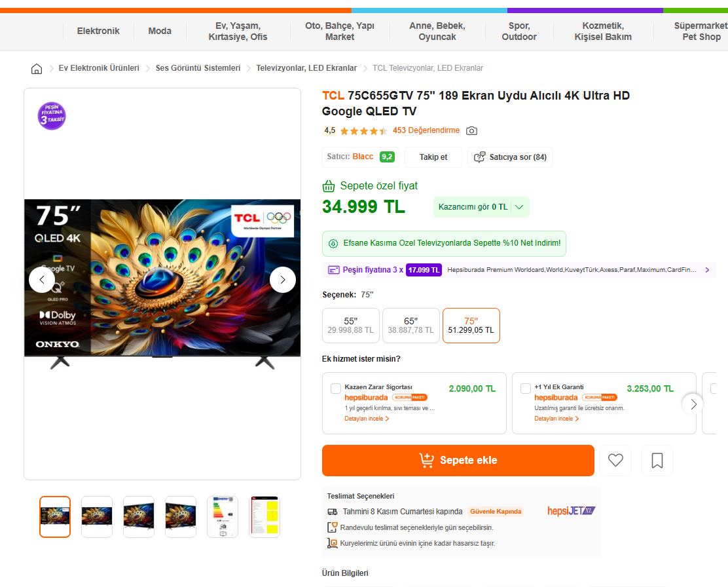
Task: Show next product image with right arrow
Action: (283, 280)
